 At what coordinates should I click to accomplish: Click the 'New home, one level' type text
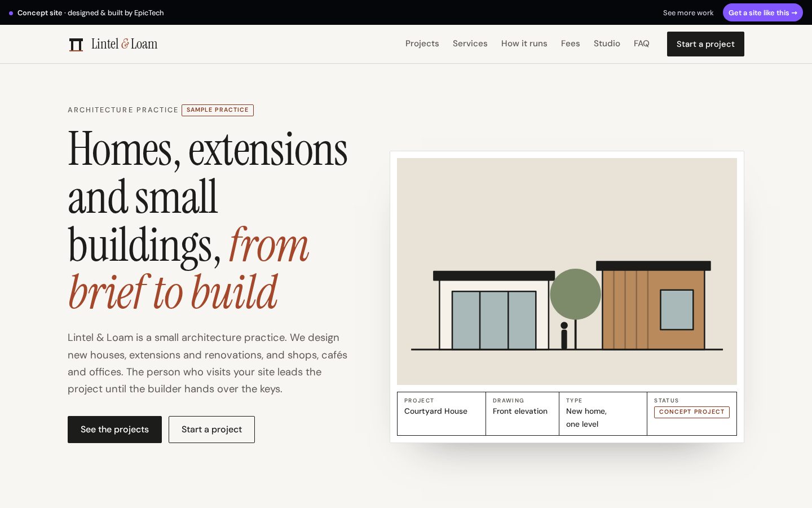click(586, 418)
